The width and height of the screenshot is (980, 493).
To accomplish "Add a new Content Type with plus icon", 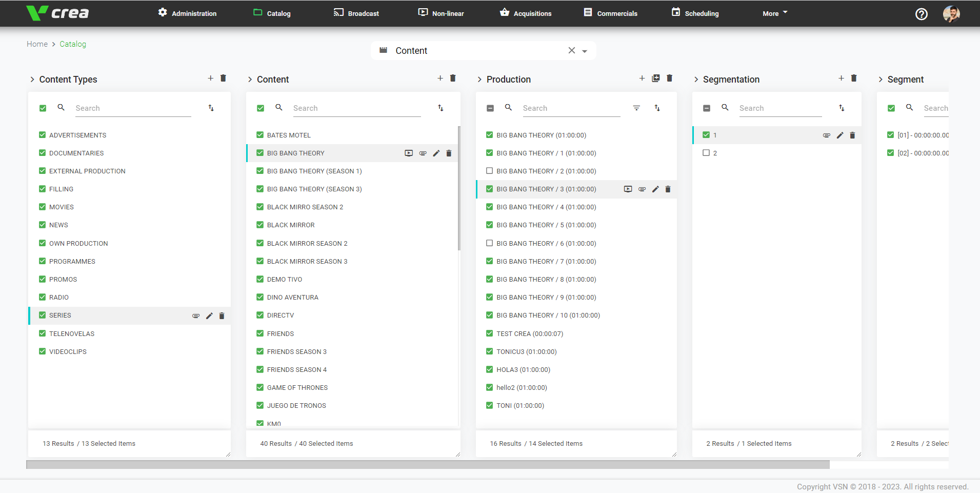I will click(210, 78).
